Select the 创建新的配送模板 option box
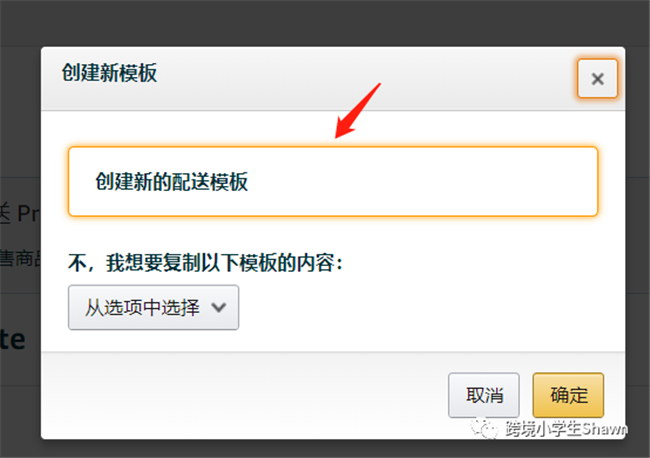This screenshot has height=458, width=650. coord(333,181)
